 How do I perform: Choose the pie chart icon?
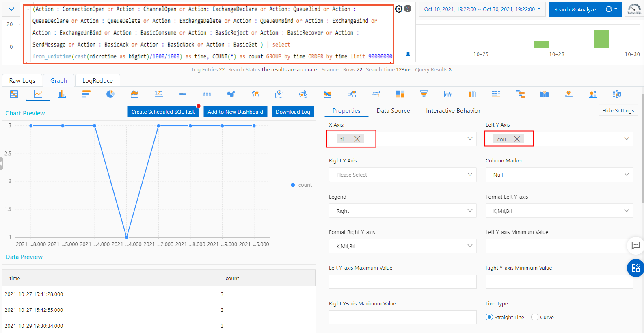110,94
